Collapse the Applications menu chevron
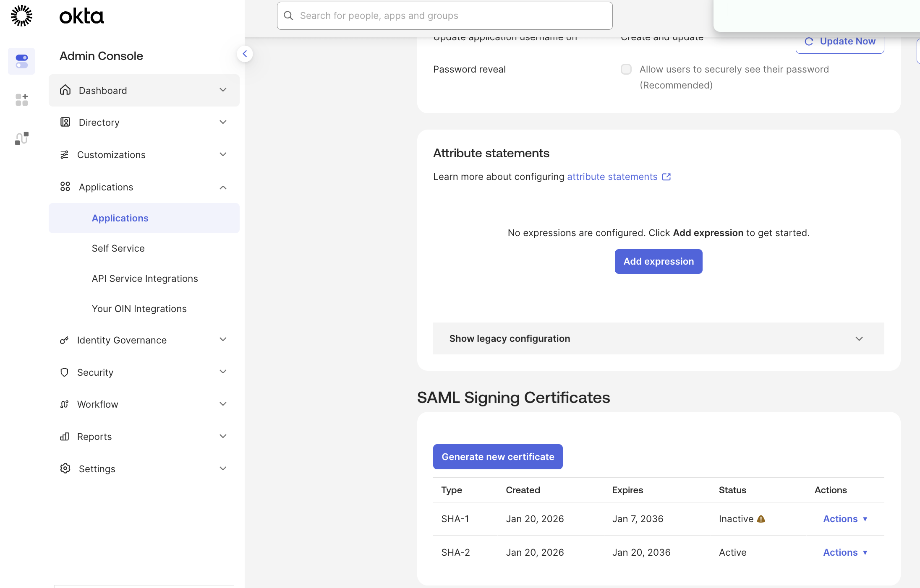 pyautogui.click(x=223, y=187)
